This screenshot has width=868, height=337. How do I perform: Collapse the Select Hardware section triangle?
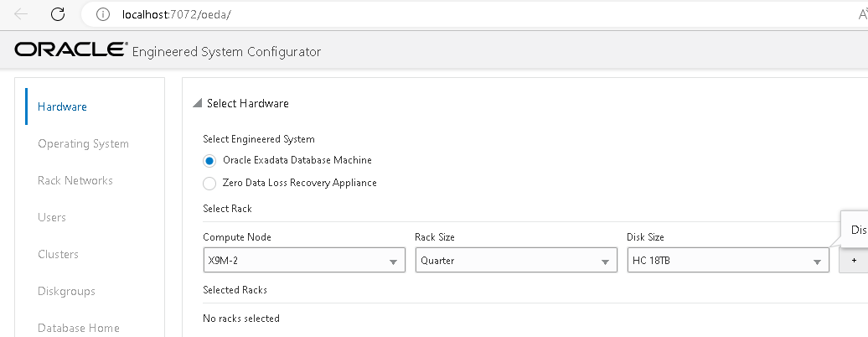click(x=197, y=103)
